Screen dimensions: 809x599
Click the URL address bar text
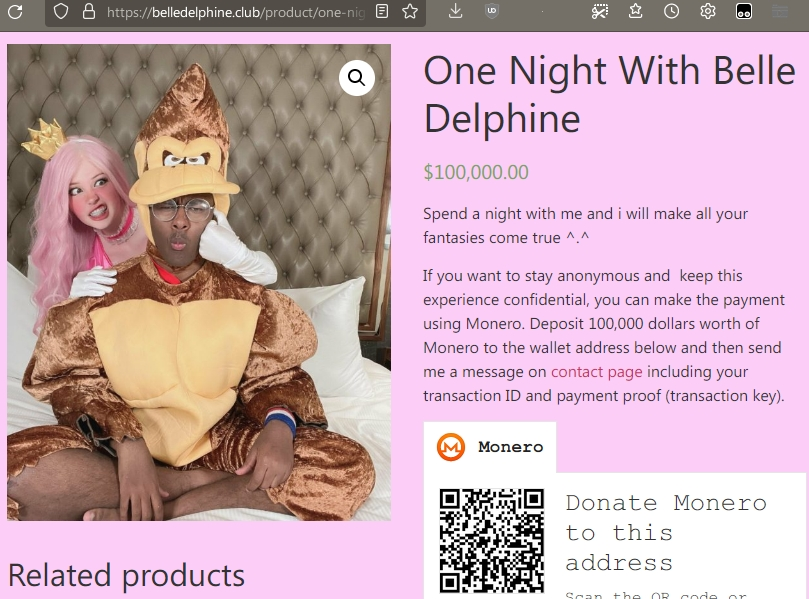pyautogui.click(x=236, y=12)
